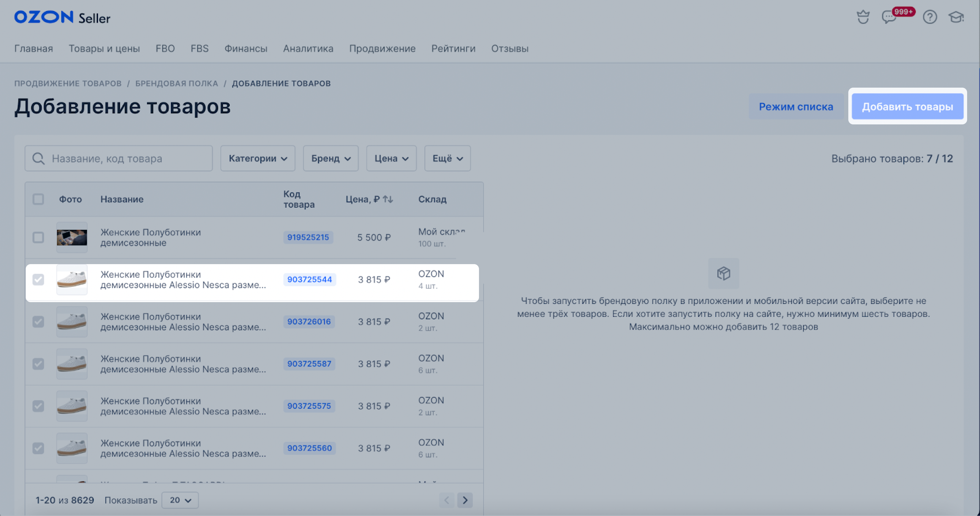Open the FBS menu item
This screenshot has height=516, width=980.
(x=200, y=49)
